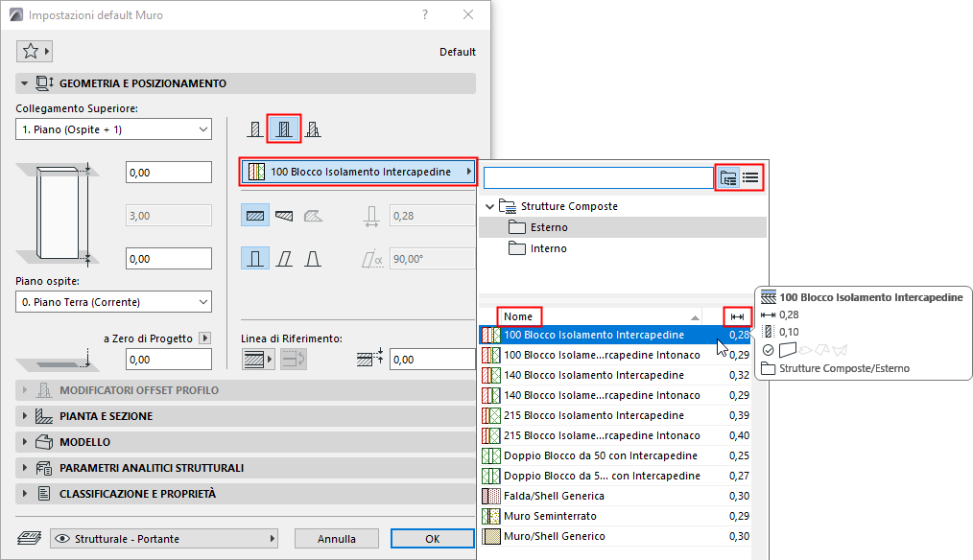Switch popup to flat list view
This screenshot has height=560, width=973.
pyautogui.click(x=750, y=178)
